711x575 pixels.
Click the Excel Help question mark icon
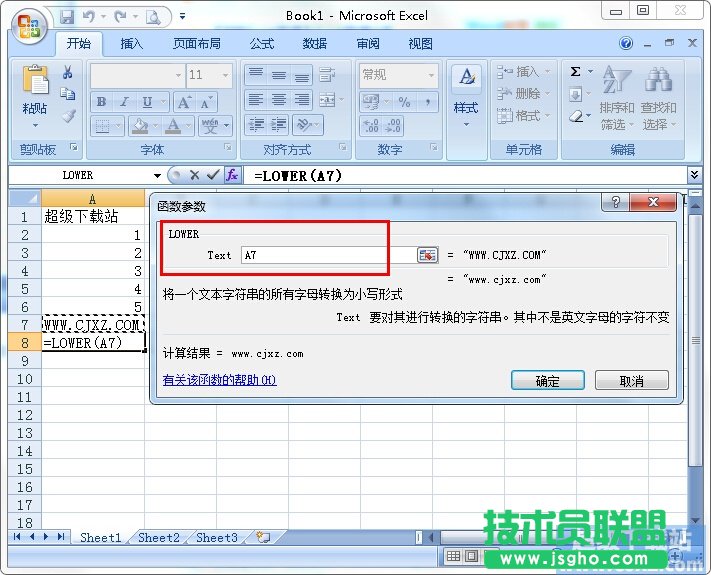(x=626, y=44)
